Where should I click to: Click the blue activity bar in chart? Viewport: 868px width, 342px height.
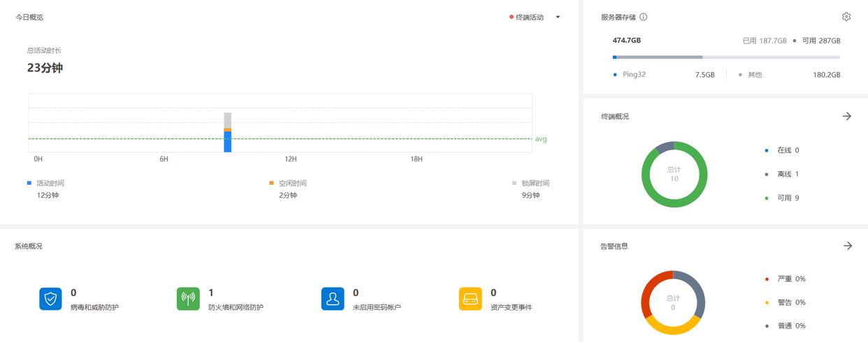(x=228, y=142)
